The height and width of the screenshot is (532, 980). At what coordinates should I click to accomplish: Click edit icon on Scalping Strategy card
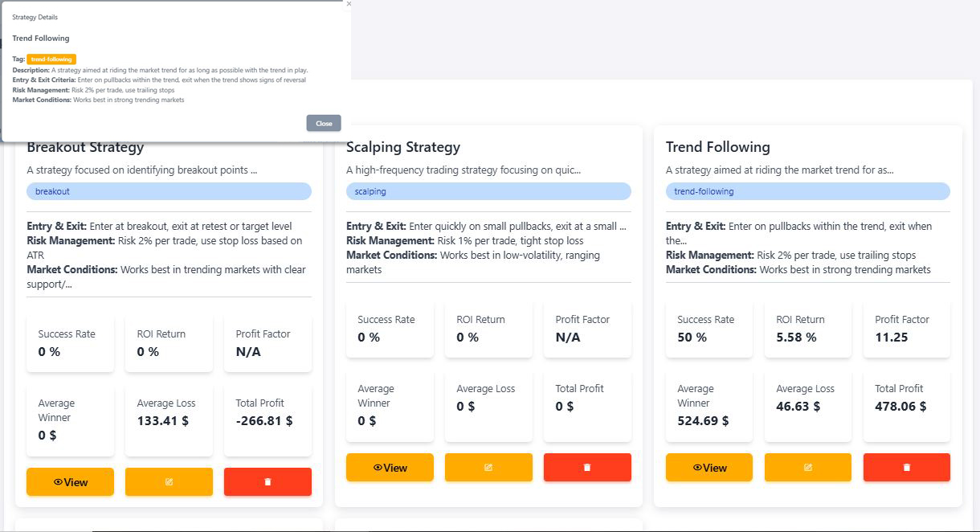tap(488, 467)
